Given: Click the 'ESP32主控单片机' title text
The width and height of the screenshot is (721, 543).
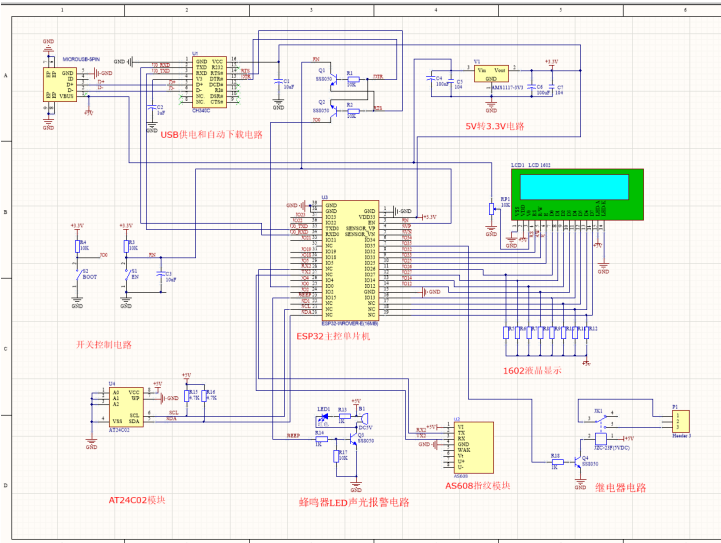Looking at the screenshot, I should [x=333, y=336].
